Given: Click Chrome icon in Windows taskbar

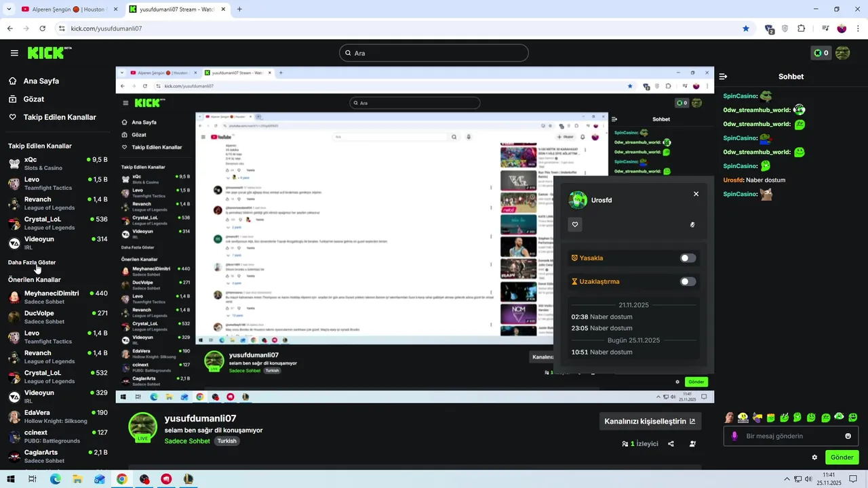Looking at the screenshot, I should [x=121, y=479].
